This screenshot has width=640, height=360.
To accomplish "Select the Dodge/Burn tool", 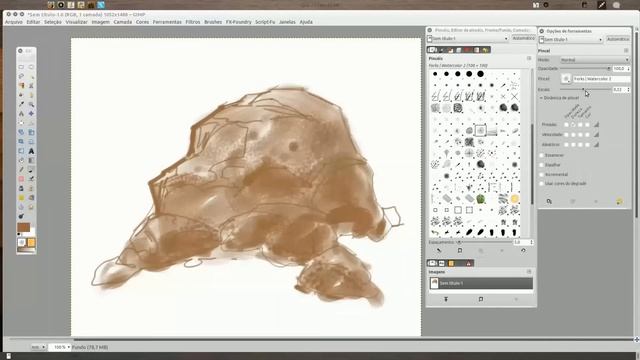I will (x=21, y=216).
